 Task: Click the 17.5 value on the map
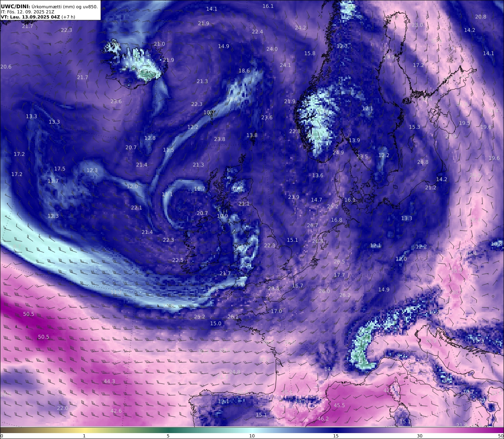pos(60,169)
